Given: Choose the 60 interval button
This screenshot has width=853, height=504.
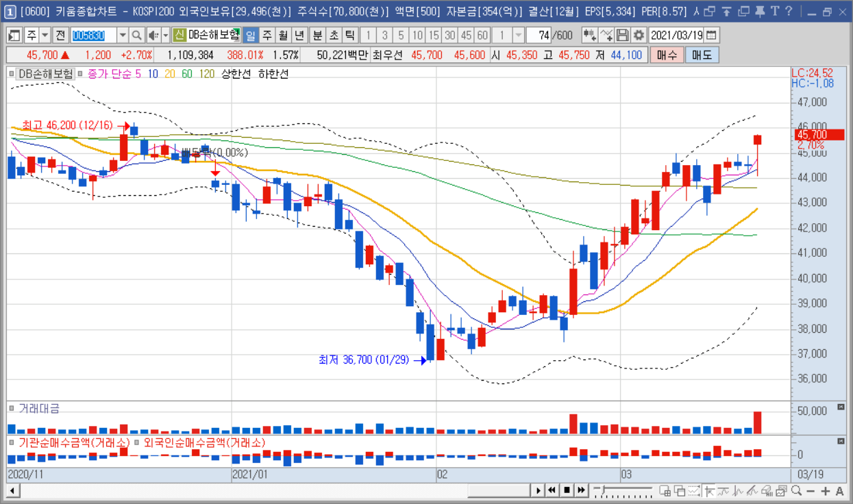Looking at the screenshot, I should point(482,35).
